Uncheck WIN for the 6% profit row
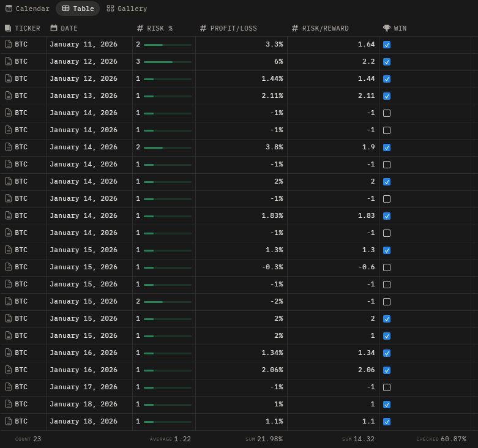The height and width of the screenshot is (448, 478). click(387, 62)
